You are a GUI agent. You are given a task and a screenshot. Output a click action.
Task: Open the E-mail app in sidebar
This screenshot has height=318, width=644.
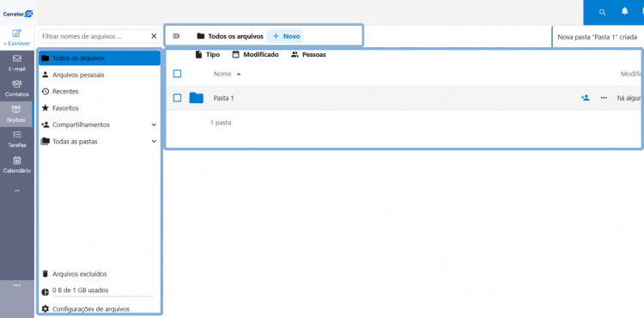[17, 64]
